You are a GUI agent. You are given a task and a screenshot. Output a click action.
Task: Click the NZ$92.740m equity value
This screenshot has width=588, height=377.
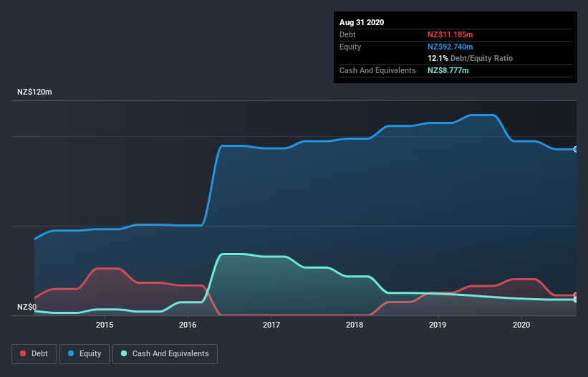pos(450,47)
